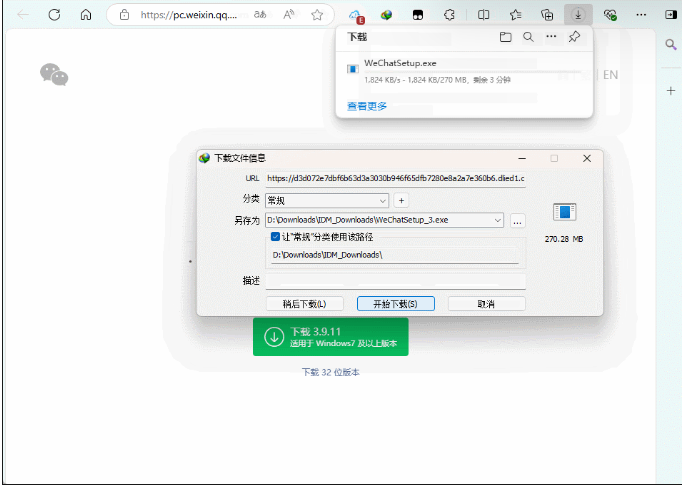Add a new category with plus button
The image size is (682, 490).
401,200
